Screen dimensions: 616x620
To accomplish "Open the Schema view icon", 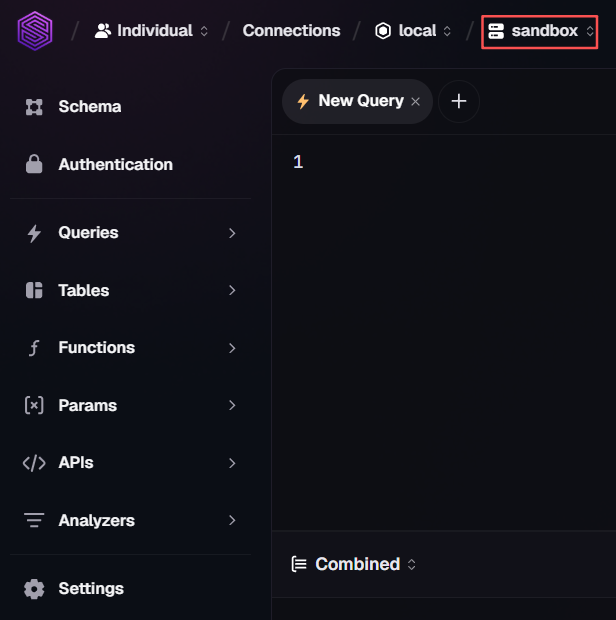I will coord(34,107).
